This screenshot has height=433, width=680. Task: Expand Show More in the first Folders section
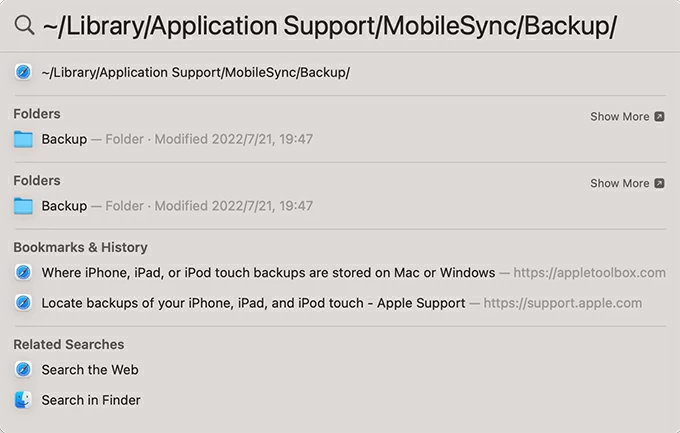pos(619,117)
